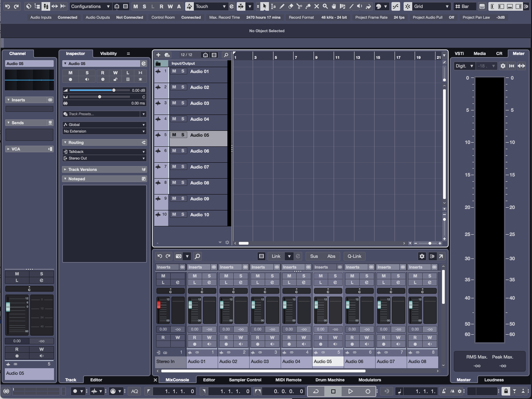Solo track Audio 05 in track list
Screen dimensions: 532x399
(x=183, y=135)
